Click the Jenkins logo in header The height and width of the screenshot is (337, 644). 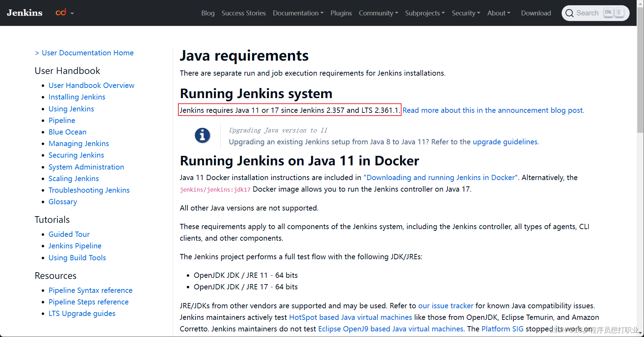tap(25, 13)
